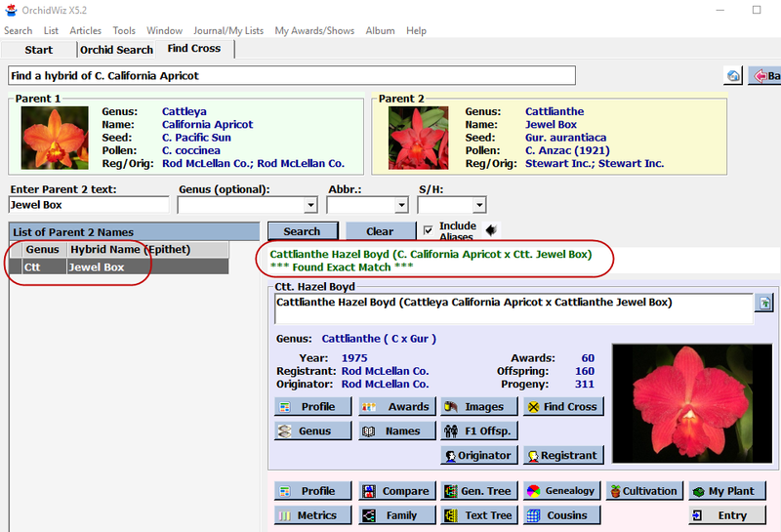Click the F1 Offsp. button
Image resolution: width=781 pixels, height=532 pixels.
click(x=479, y=431)
